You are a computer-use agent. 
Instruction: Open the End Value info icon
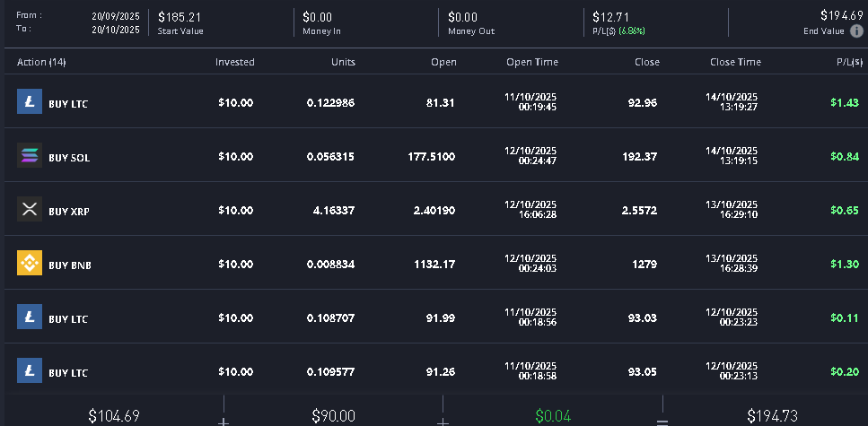pos(856,30)
